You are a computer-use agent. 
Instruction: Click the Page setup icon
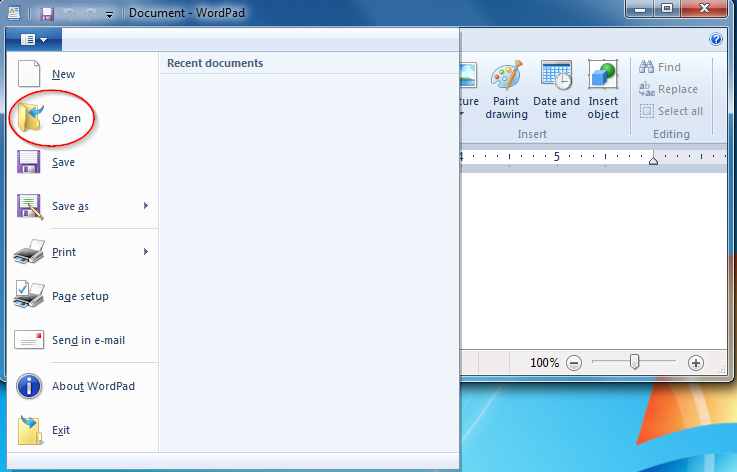(x=29, y=296)
